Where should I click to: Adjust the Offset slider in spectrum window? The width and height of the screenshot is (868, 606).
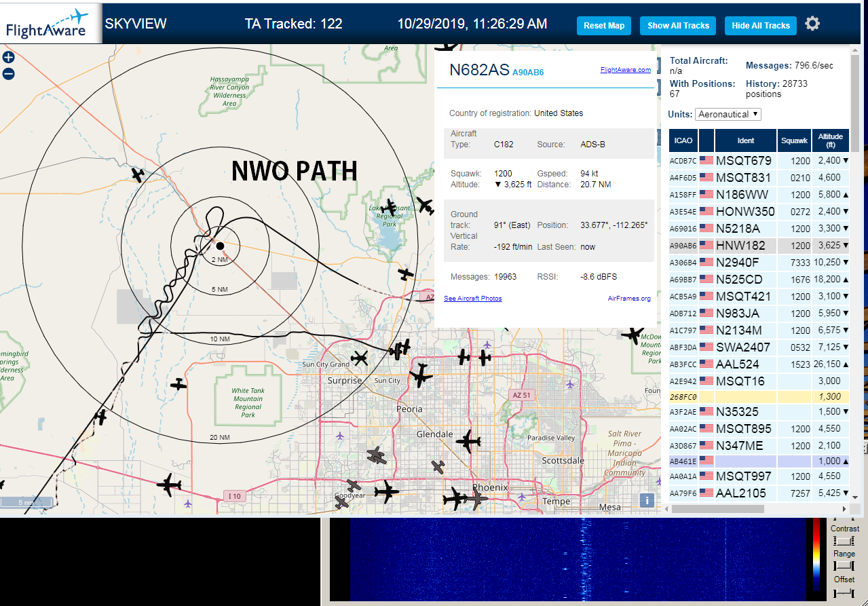(844, 593)
